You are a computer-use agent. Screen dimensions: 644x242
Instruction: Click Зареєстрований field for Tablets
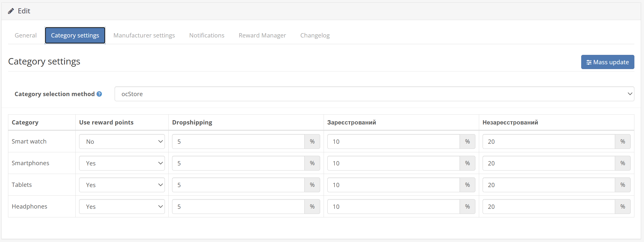(394, 185)
